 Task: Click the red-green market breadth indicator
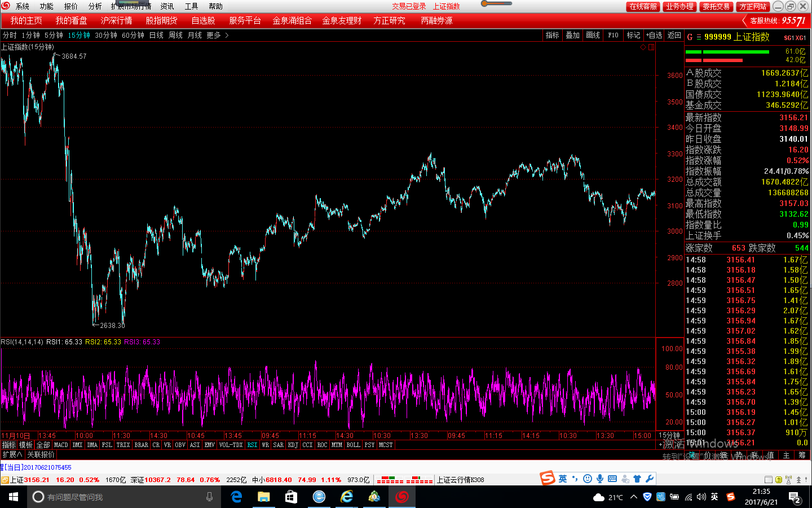click(405, 480)
